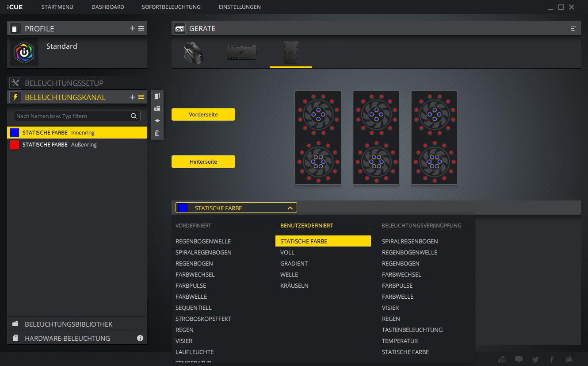Switch to the Dashboard tab
The width and height of the screenshot is (588, 366).
point(107,7)
